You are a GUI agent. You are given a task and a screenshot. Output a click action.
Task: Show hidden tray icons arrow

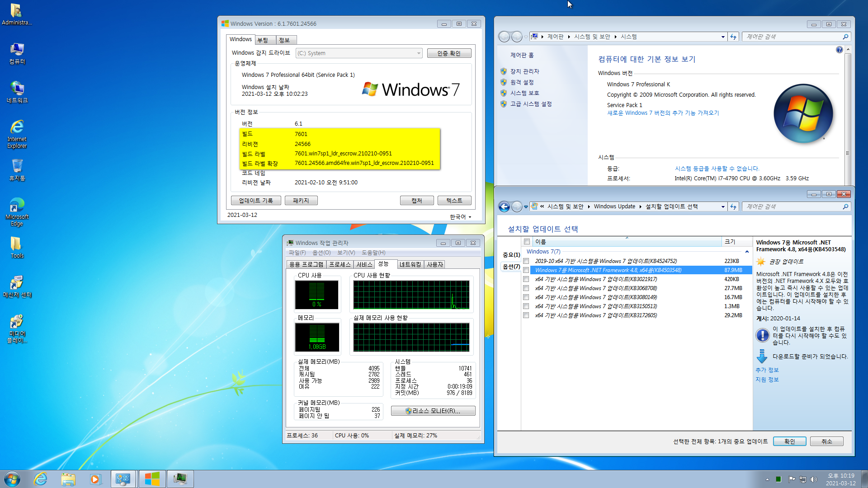pos(767,479)
